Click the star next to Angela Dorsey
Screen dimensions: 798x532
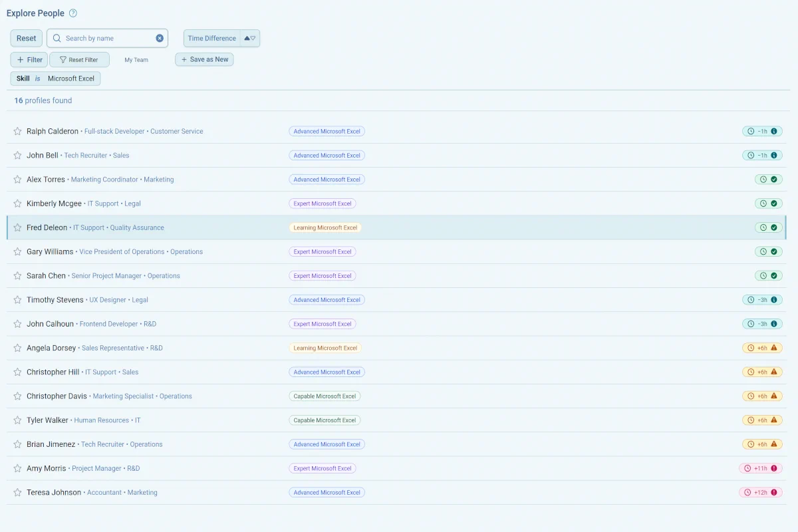pos(18,348)
